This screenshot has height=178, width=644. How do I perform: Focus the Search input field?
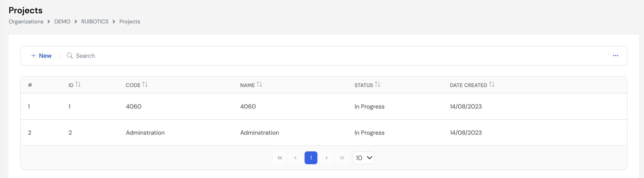tap(335, 56)
